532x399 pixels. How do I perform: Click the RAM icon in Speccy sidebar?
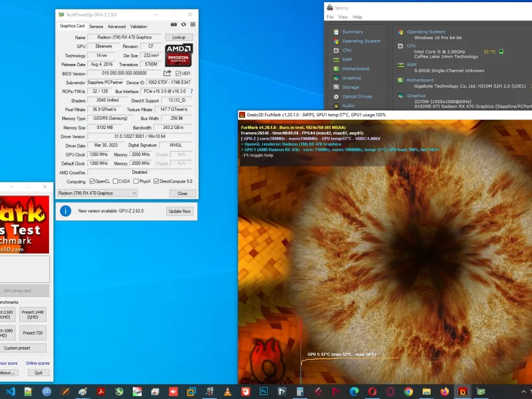click(x=336, y=60)
